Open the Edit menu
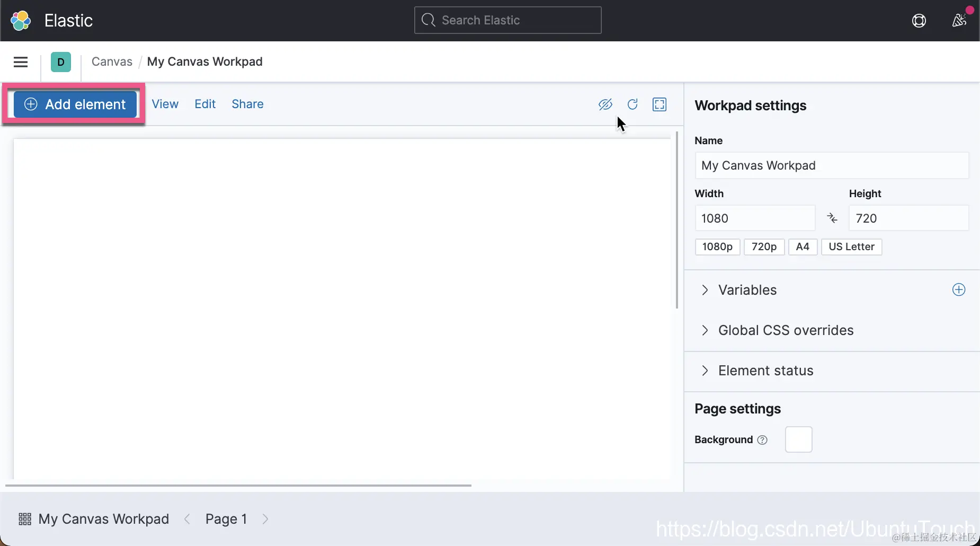Screen dimensions: 980x546 205,104
